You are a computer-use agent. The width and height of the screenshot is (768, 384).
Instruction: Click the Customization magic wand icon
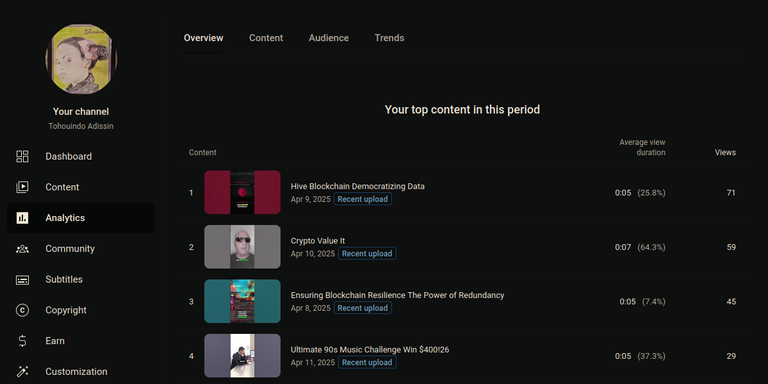(x=22, y=371)
